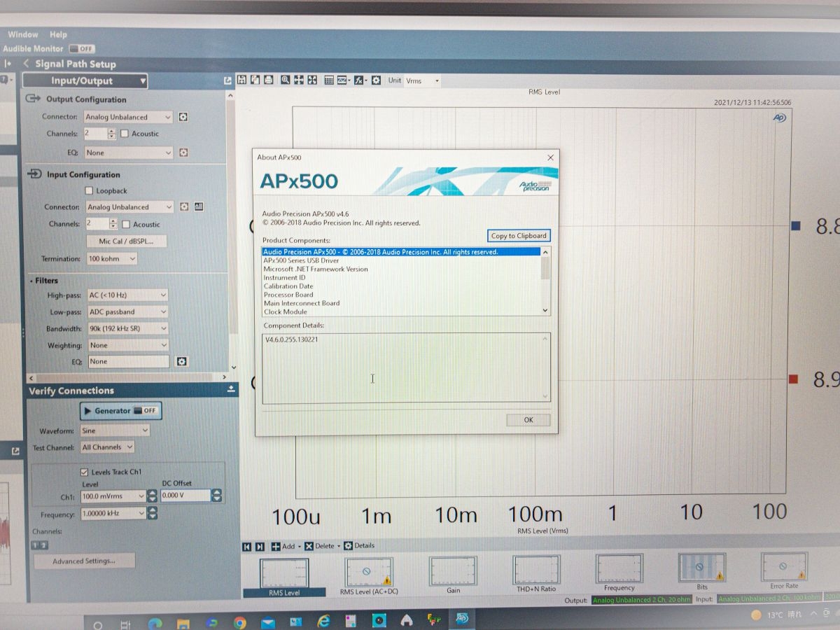Click the zoom magnifier icon in graph toolbar

(286, 80)
